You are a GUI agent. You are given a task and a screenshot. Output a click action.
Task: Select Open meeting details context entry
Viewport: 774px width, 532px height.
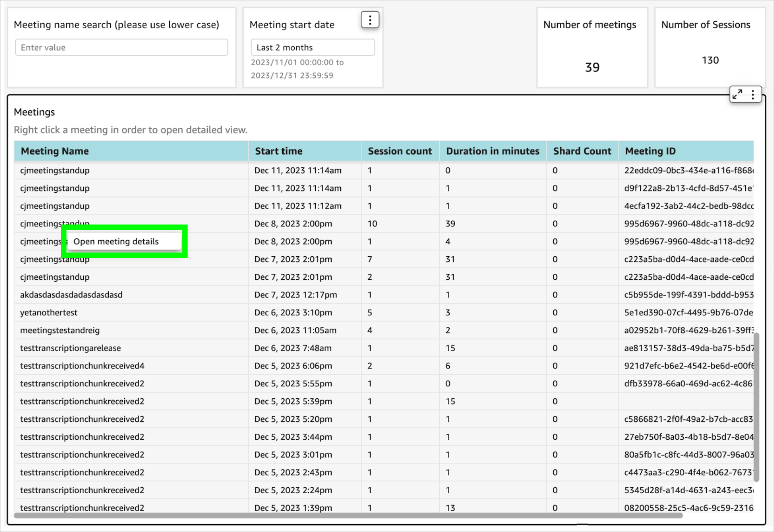click(116, 241)
